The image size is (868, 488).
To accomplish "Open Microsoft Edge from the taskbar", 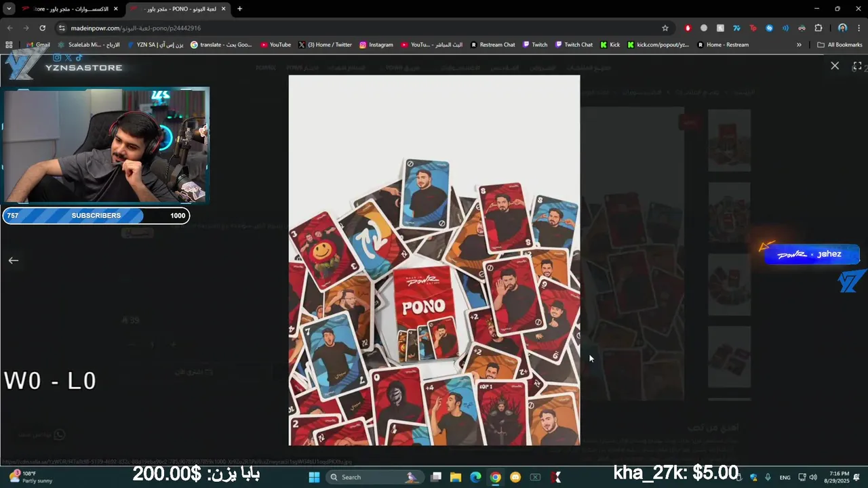I will 475,477.
